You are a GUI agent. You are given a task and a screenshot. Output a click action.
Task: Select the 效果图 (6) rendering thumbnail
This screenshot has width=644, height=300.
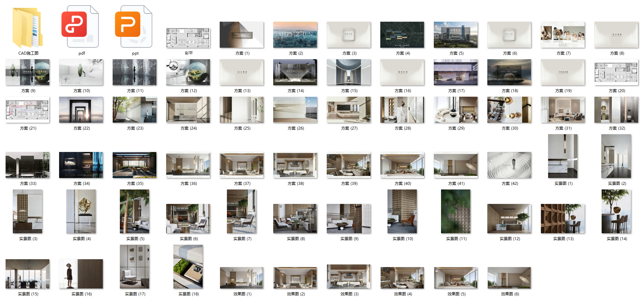[509, 278]
